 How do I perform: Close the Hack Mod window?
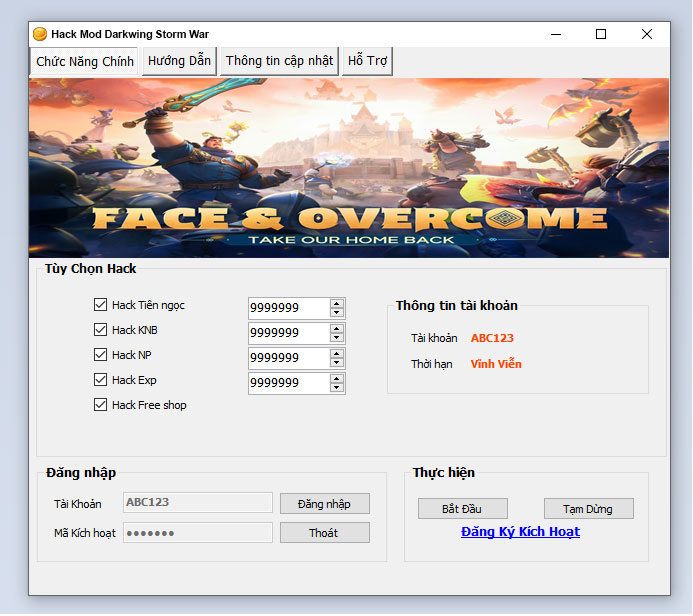(647, 34)
